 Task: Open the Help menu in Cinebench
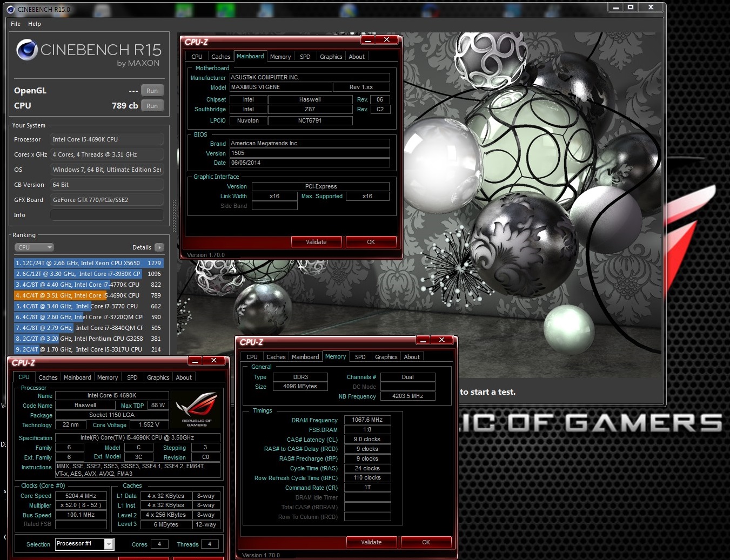(x=35, y=24)
